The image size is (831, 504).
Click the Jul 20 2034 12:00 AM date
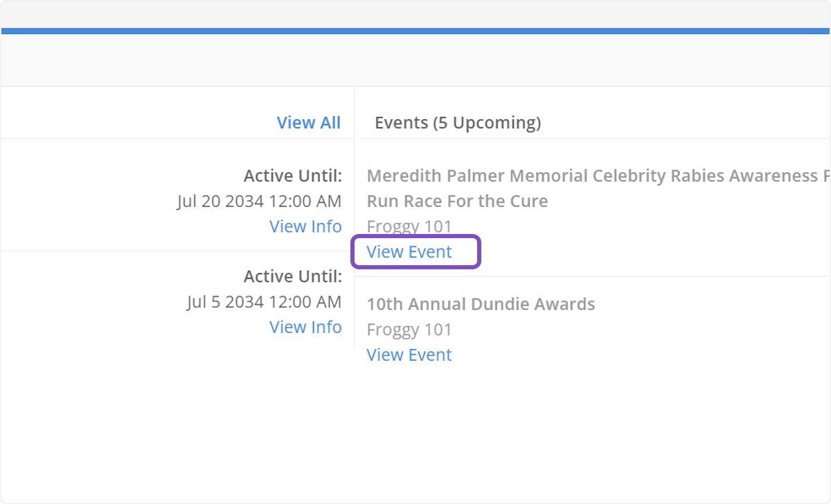(x=259, y=201)
